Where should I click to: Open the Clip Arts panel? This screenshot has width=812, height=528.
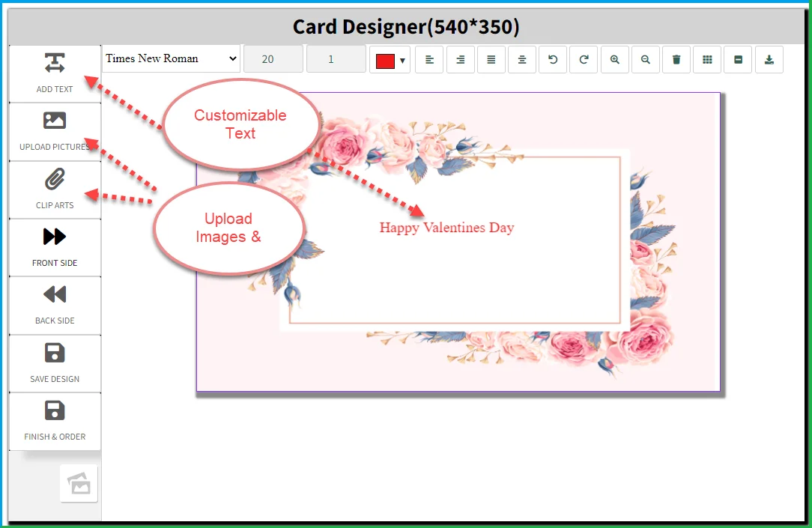pos(55,189)
